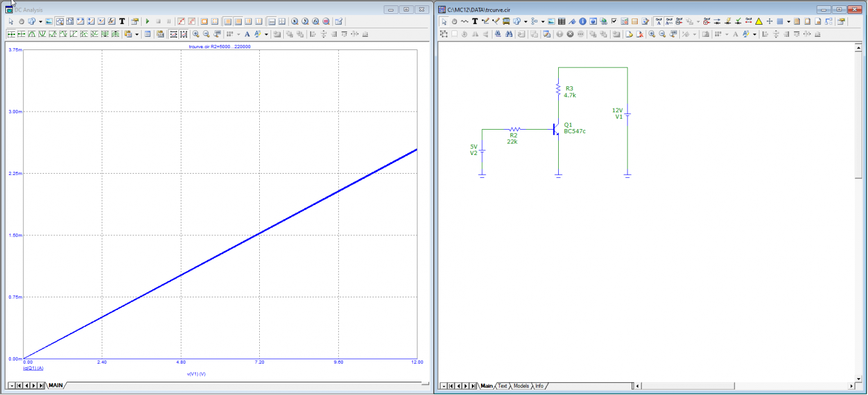Screen dimensions: 868x395
Task: Click the blue Info mode icon
Action: [x=582, y=21]
